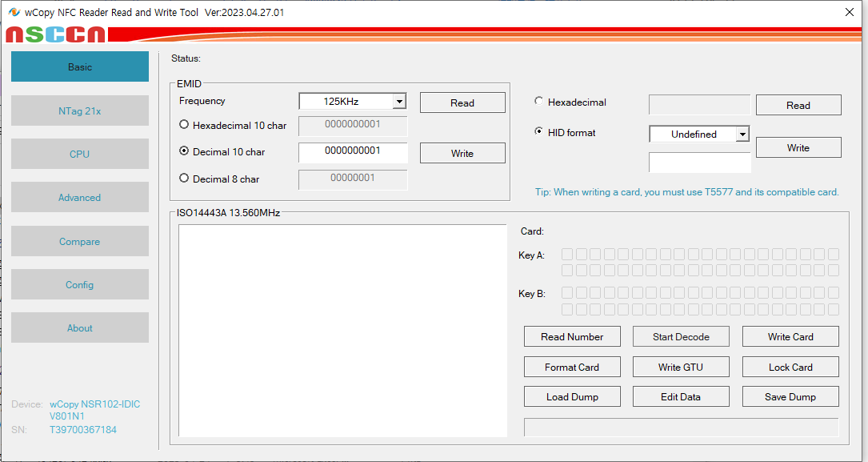
Task: Show the About tab
Action: [x=80, y=327]
